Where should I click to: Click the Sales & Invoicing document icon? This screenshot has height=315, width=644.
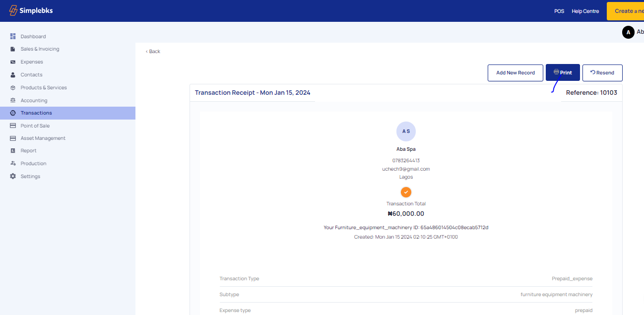point(13,49)
